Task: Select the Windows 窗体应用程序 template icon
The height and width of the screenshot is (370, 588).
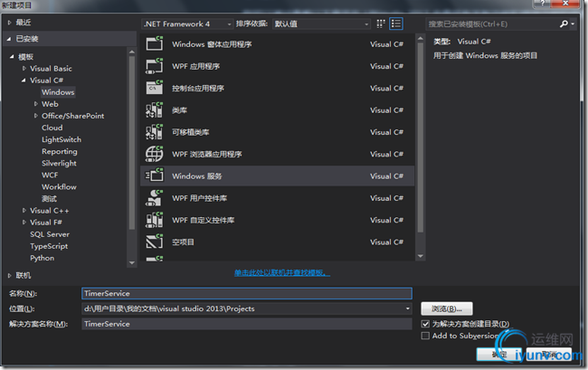Action: click(x=154, y=43)
